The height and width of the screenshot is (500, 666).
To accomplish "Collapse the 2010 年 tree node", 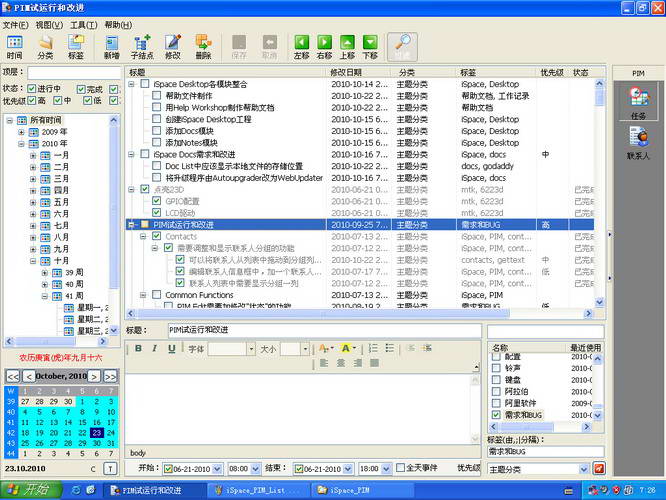I will point(21,144).
